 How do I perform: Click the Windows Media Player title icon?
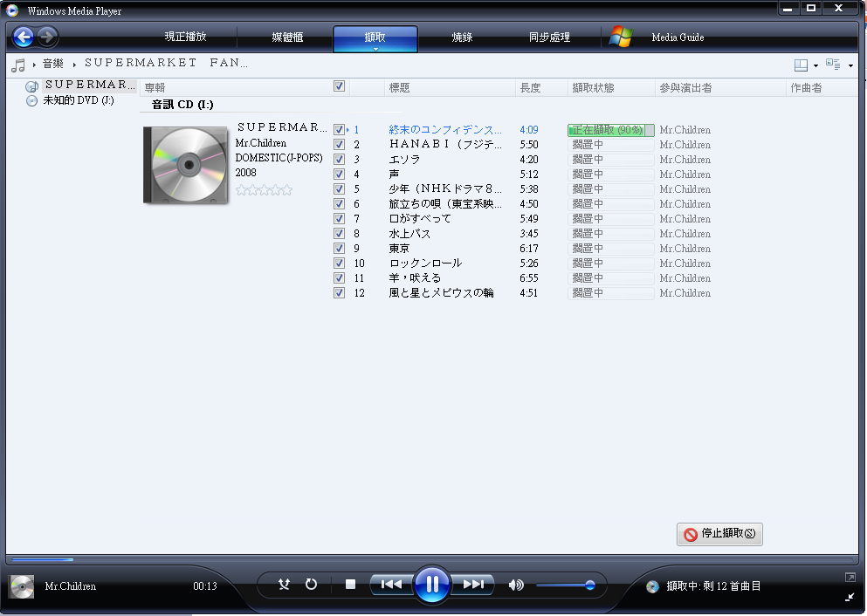[x=12, y=10]
